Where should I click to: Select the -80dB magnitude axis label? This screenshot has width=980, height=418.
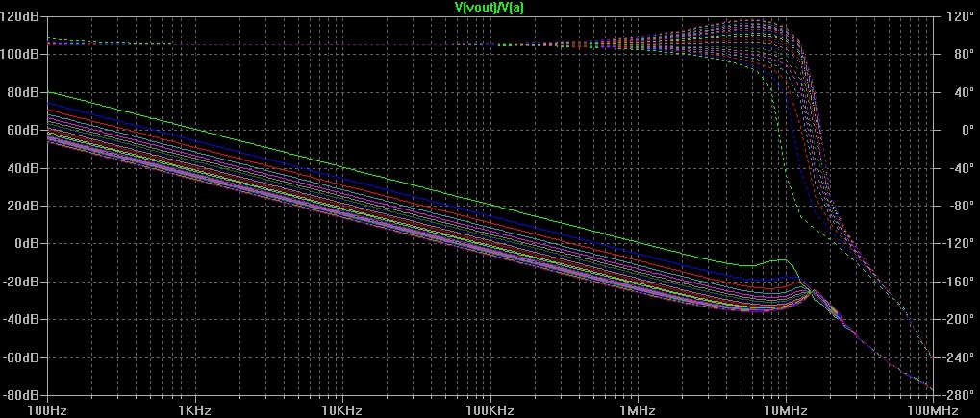click(21, 395)
